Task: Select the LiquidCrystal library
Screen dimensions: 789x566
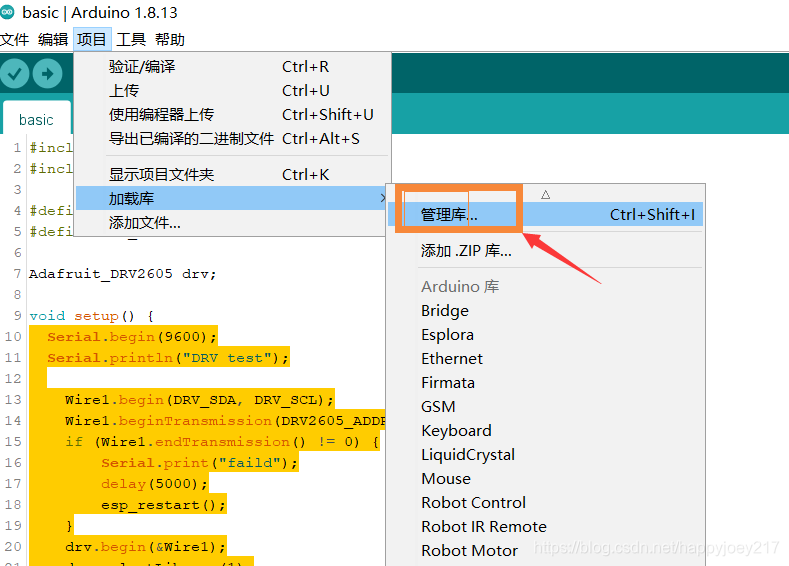Action: coord(546,455)
